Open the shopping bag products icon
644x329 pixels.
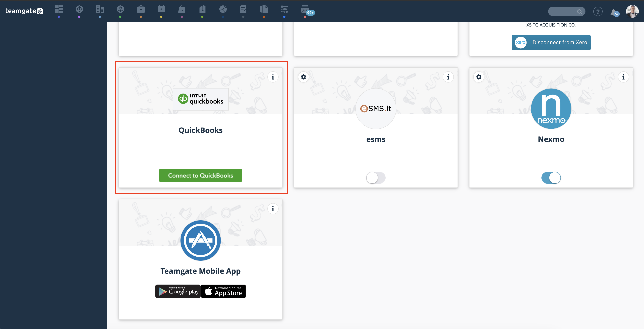pyautogui.click(x=182, y=9)
